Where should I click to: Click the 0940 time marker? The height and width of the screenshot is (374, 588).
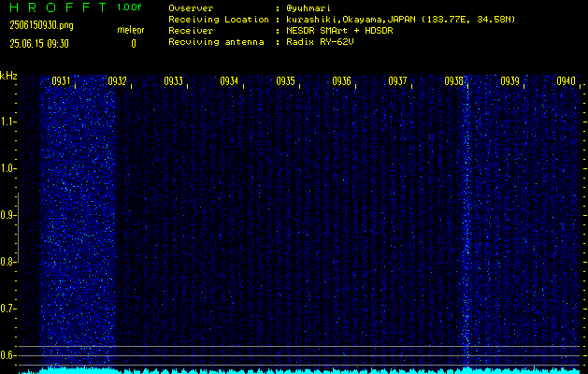(x=566, y=81)
